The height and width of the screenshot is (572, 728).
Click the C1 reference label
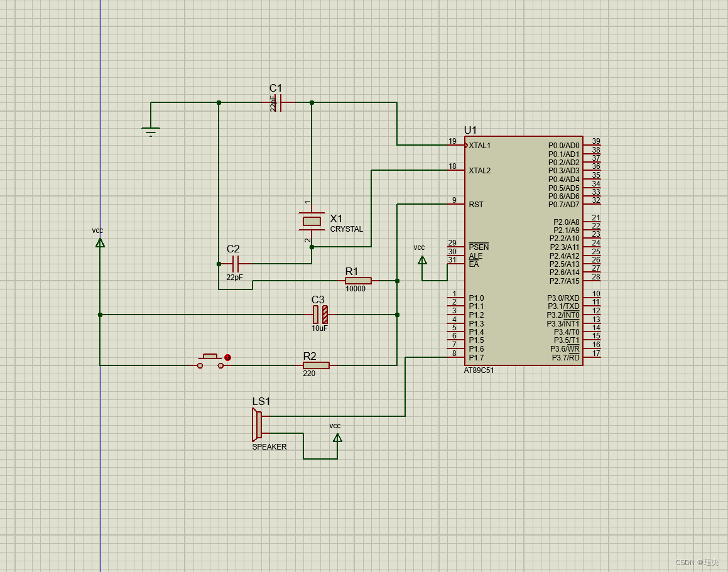276,88
